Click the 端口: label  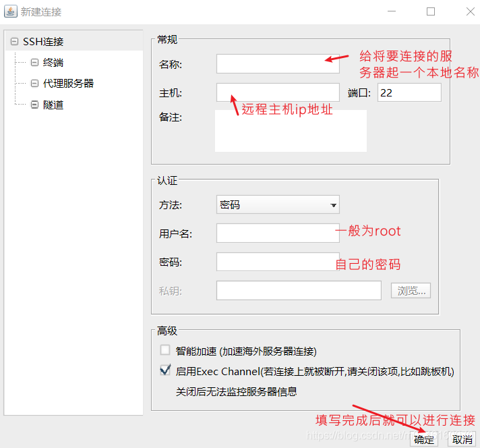[x=359, y=93]
